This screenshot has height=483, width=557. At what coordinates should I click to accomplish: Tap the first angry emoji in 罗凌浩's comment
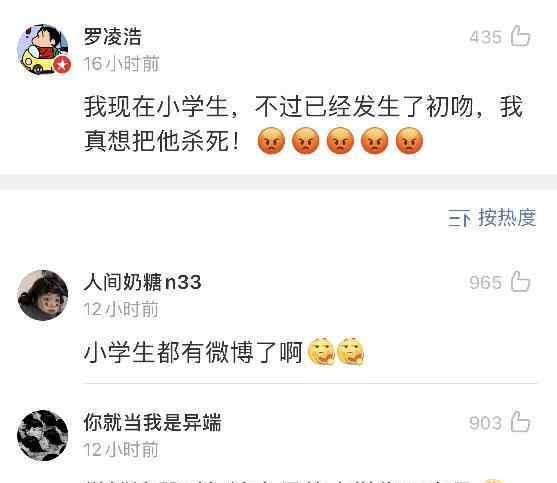point(271,141)
